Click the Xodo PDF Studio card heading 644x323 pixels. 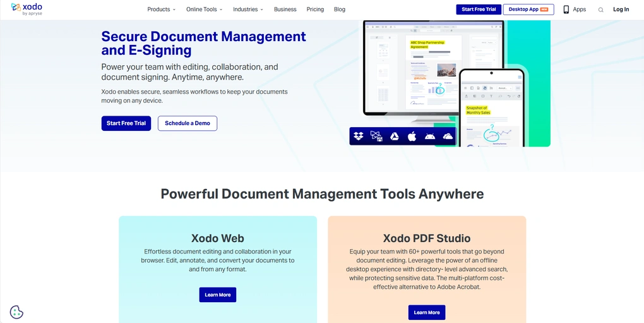(x=427, y=238)
